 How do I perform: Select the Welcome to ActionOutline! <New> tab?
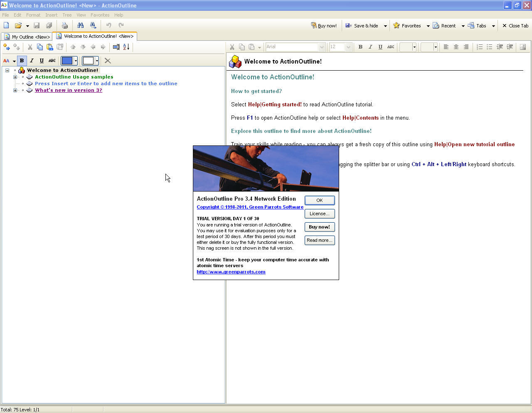(x=95, y=36)
